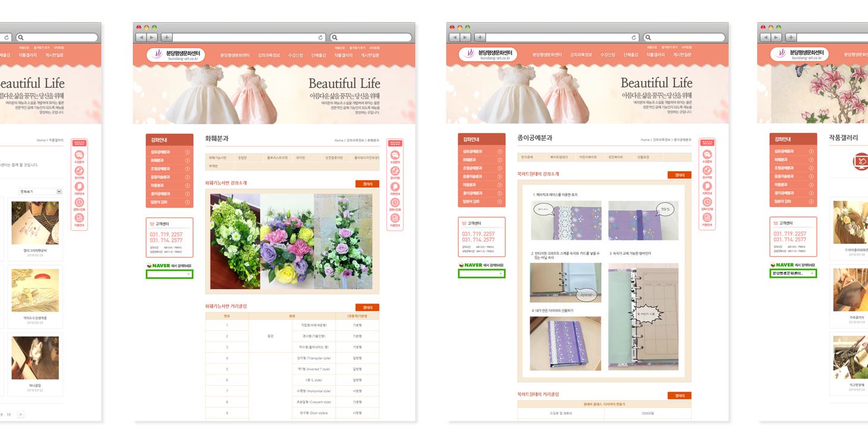Click the last-page arrow in leftmost gallery pagination
The height and width of the screenshot is (446, 868).
click(20, 414)
